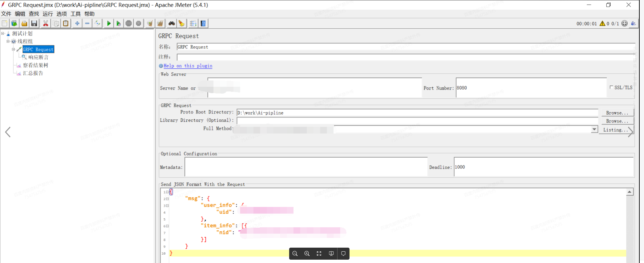Click the Metadata input field
This screenshot has width=644, height=263.
tap(306, 167)
